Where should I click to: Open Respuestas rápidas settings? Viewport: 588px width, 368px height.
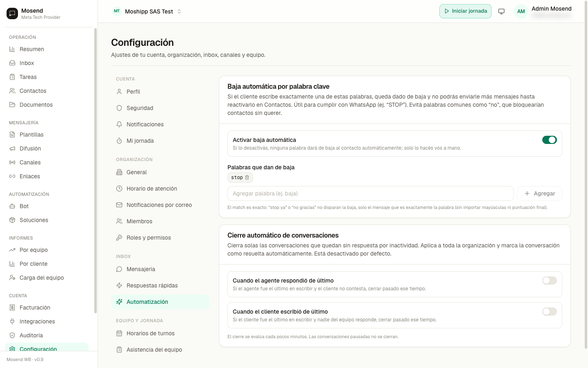pyautogui.click(x=160, y=285)
